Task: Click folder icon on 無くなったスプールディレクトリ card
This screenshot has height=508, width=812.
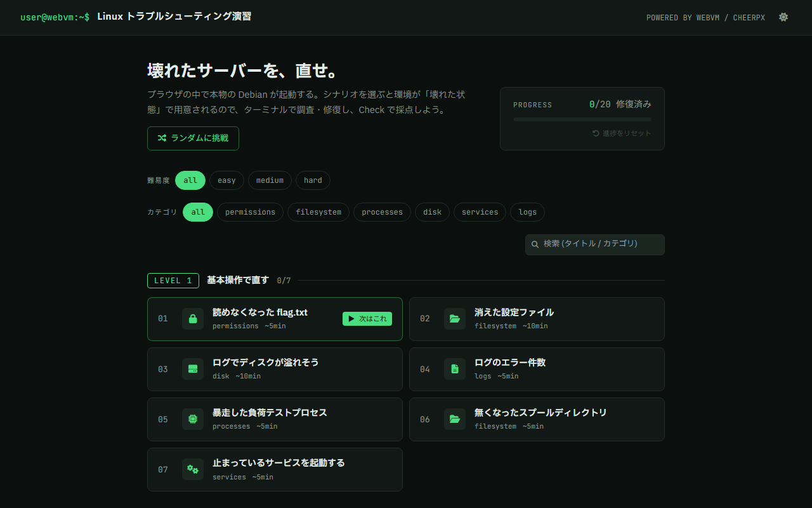Action: (455, 419)
